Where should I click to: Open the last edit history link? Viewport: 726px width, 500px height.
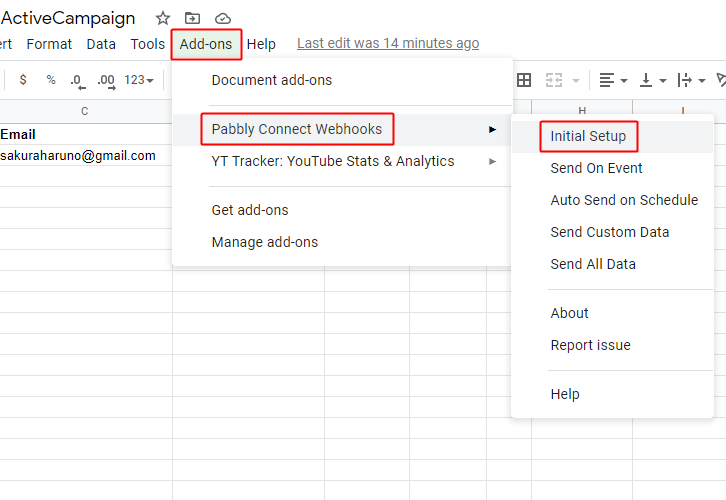tap(388, 43)
